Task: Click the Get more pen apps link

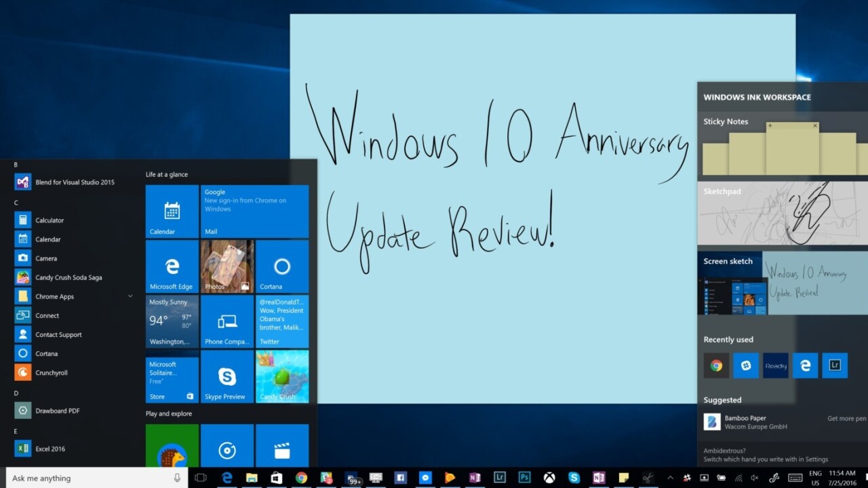Action: [846, 419]
